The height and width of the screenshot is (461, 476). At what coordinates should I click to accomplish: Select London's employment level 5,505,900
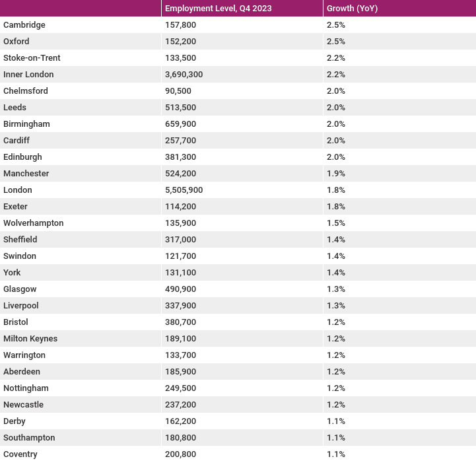click(x=184, y=190)
